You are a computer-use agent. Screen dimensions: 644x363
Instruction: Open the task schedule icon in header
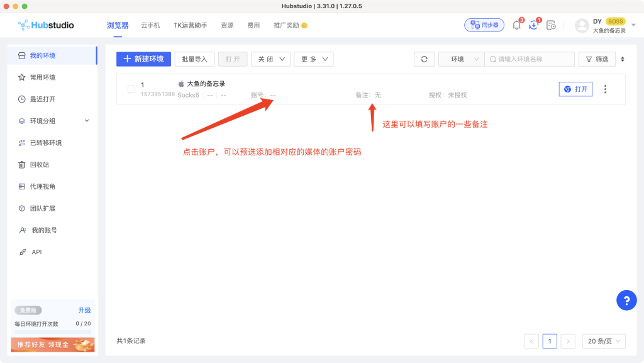551,25
